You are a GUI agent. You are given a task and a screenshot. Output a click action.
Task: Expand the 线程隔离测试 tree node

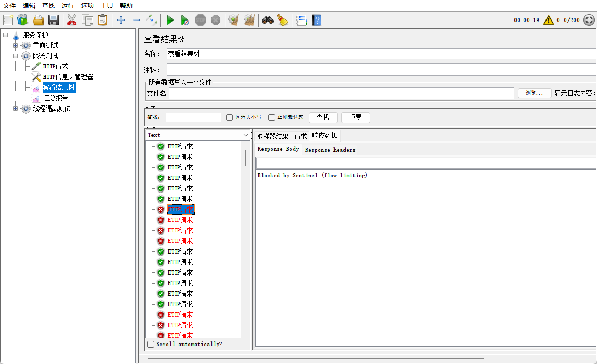pos(16,108)
